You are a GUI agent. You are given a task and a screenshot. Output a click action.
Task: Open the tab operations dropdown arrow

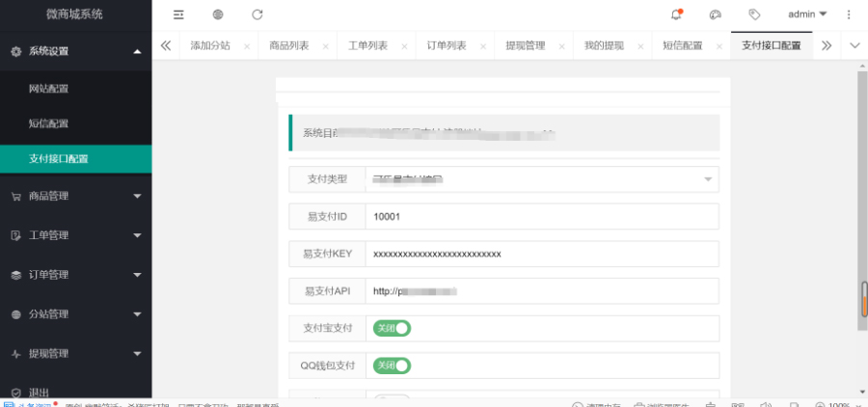(854, 46)
